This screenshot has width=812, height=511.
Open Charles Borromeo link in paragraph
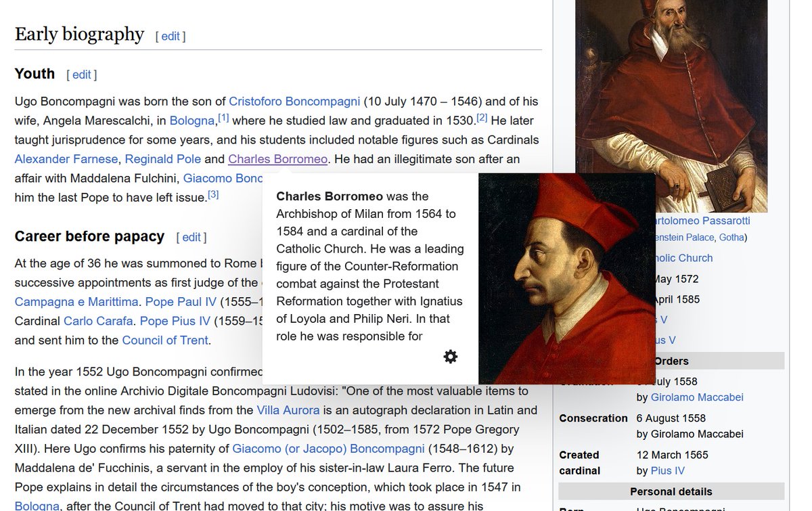pyautogui.click(x=277, y=160)
